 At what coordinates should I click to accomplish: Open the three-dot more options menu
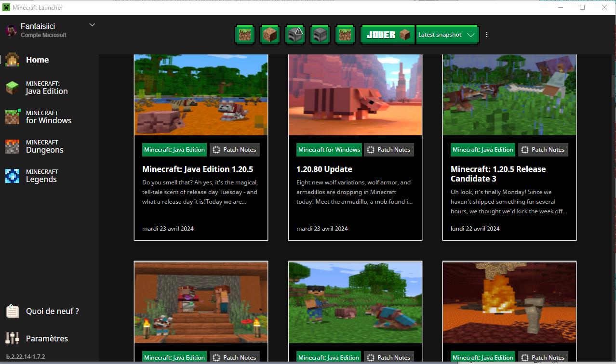point(487,35)
